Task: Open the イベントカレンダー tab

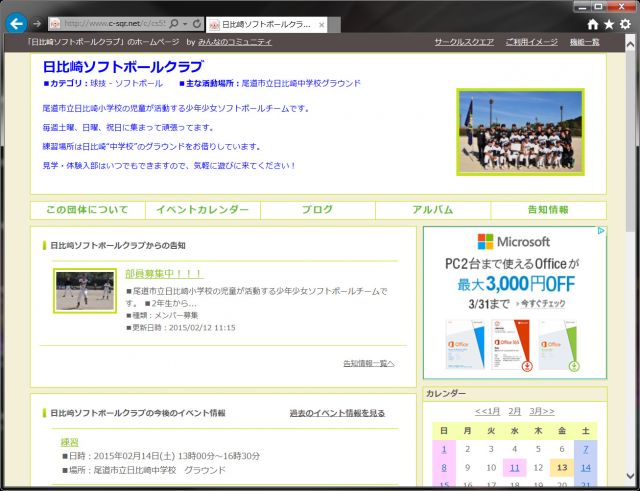Action: tap(202, 210)
